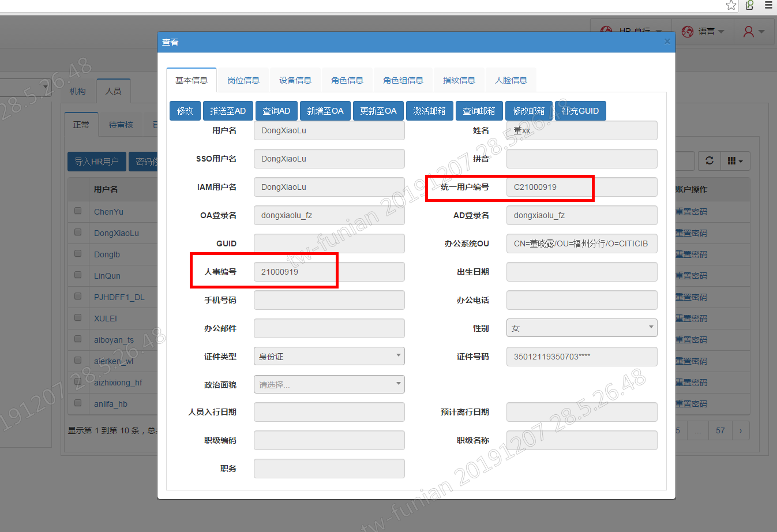Click the 查询AD button
The image size is (777, 532).
pos(276,111)
